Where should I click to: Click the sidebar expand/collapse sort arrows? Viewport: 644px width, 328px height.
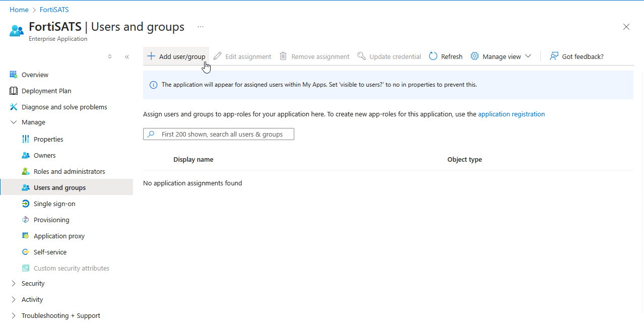[110, 56]
